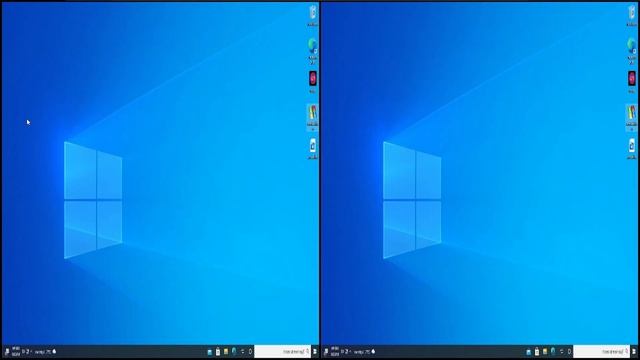Open the clock and date on right desktop taskbar

pos(335,351)
